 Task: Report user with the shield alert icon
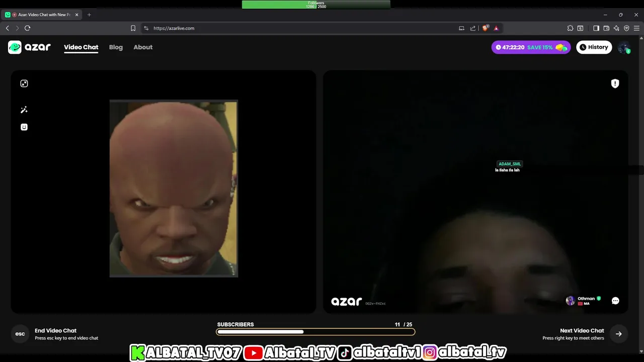coord(615,83)
